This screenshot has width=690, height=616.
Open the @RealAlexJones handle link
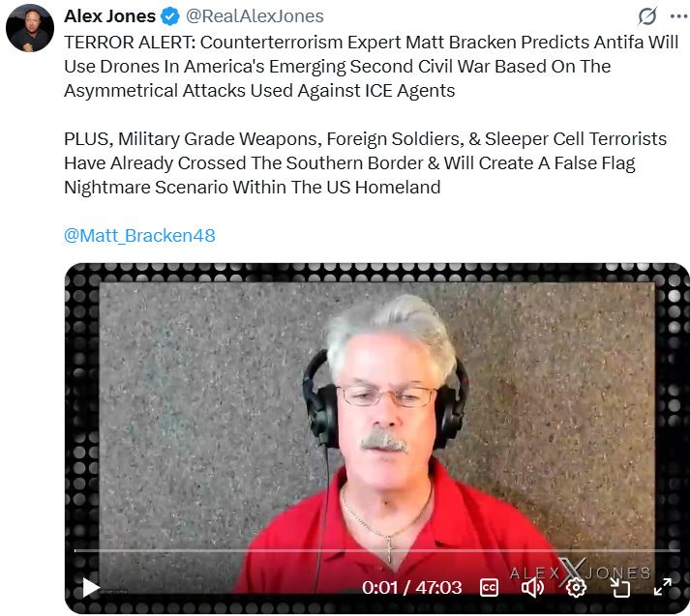[255, 16]
